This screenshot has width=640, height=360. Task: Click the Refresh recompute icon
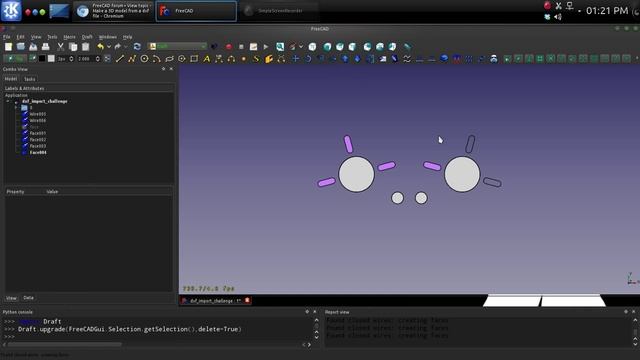point(137,47)
